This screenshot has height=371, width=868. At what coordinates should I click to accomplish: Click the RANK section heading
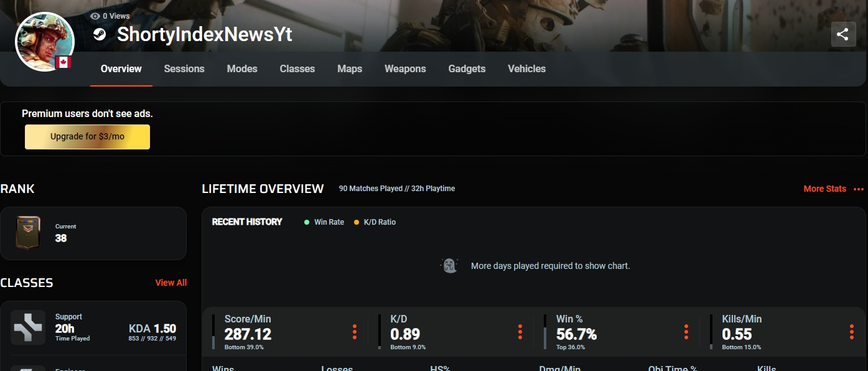pyautogui.click(x=17, y=189)
